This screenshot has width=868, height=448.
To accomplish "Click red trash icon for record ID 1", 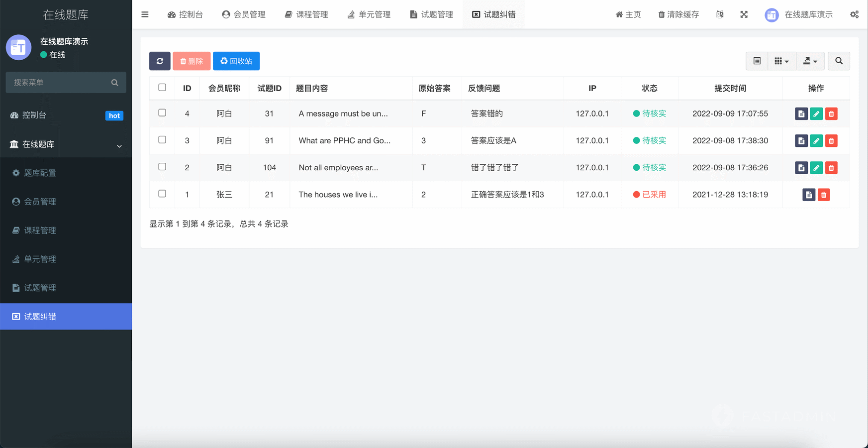I will 824,195.
